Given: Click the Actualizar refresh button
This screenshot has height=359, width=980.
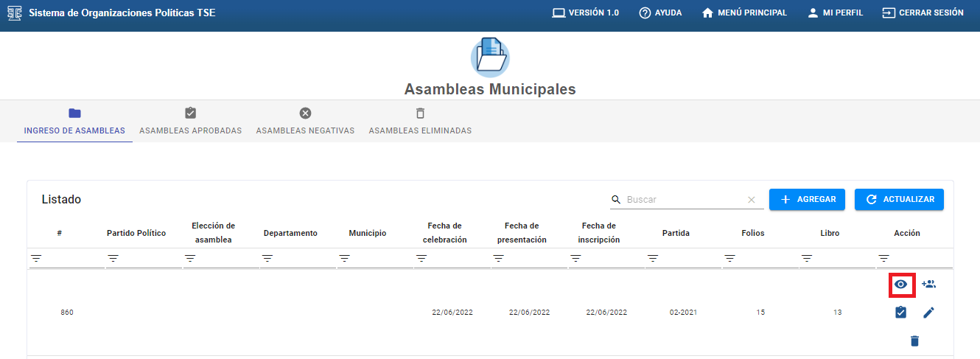Looking at the screenshot, I should point(899,200).
